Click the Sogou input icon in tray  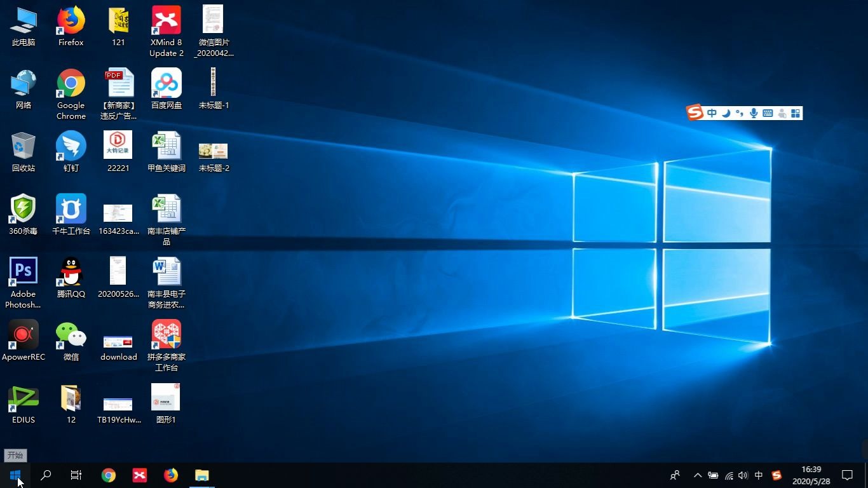point(776,475)
